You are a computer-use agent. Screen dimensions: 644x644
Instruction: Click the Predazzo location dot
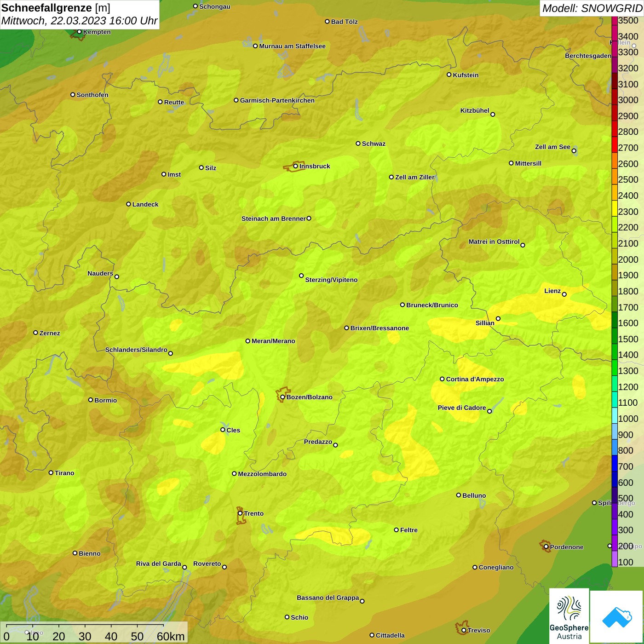tap(336, 445)
